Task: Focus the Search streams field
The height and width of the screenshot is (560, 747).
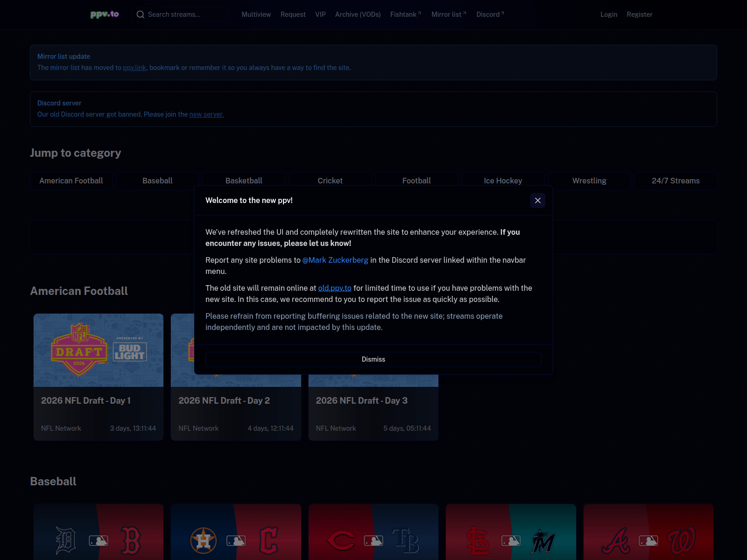Action: tap(180, 14)
